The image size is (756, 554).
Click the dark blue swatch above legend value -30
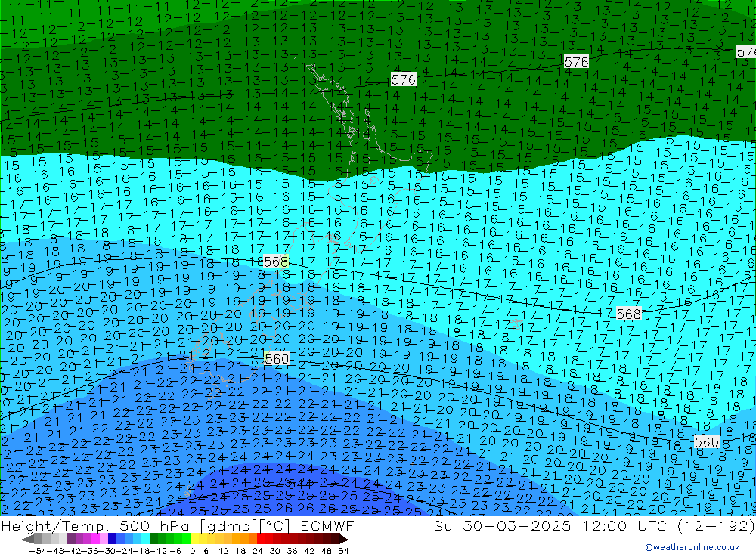tap(113, 539)
